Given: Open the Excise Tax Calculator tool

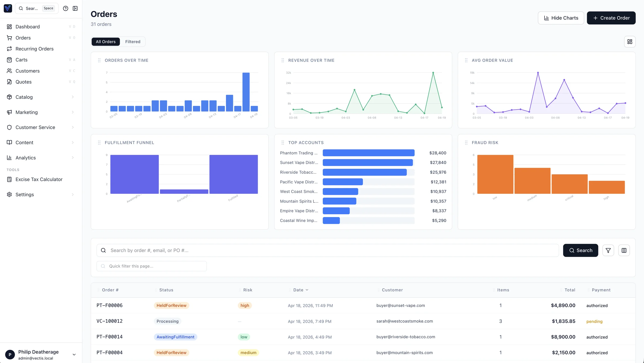Looking at the screenshot, I should (x=39, y=179).
